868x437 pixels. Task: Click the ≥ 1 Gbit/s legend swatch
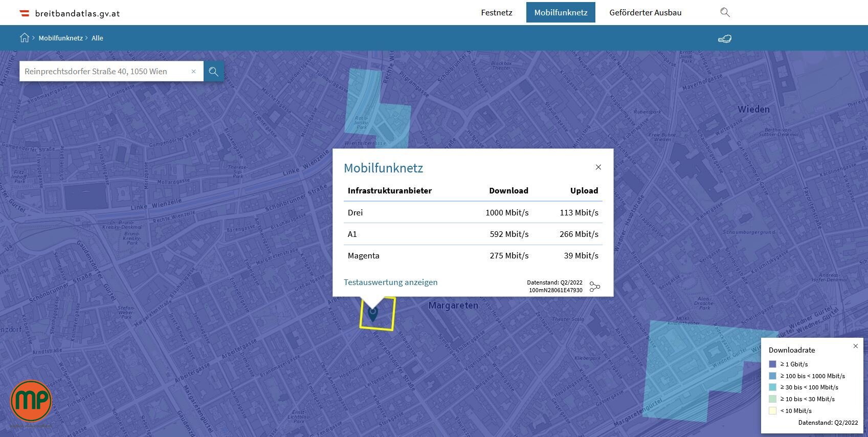(772, 364)
